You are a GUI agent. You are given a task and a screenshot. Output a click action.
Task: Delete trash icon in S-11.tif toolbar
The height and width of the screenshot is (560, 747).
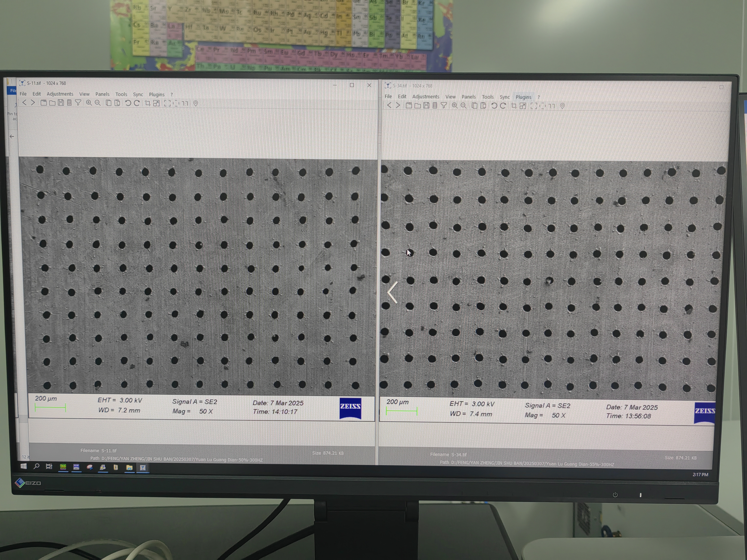69,103
